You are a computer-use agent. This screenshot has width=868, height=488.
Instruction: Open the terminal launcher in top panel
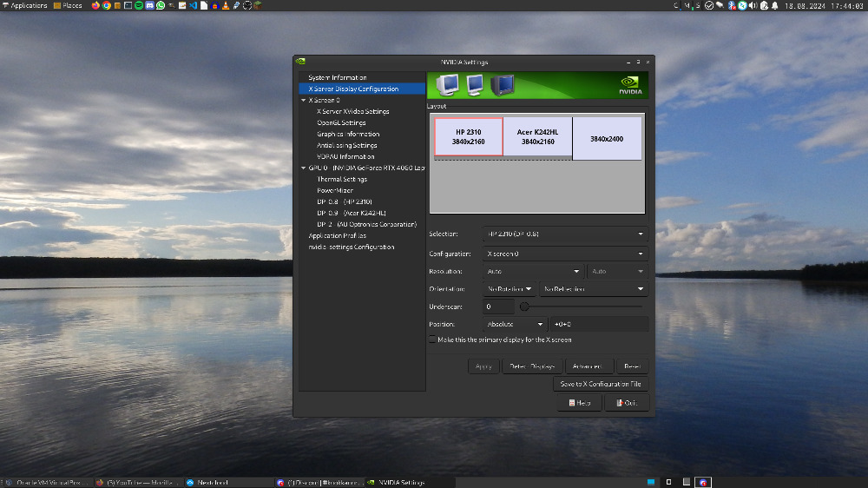(x=128, y=5)
